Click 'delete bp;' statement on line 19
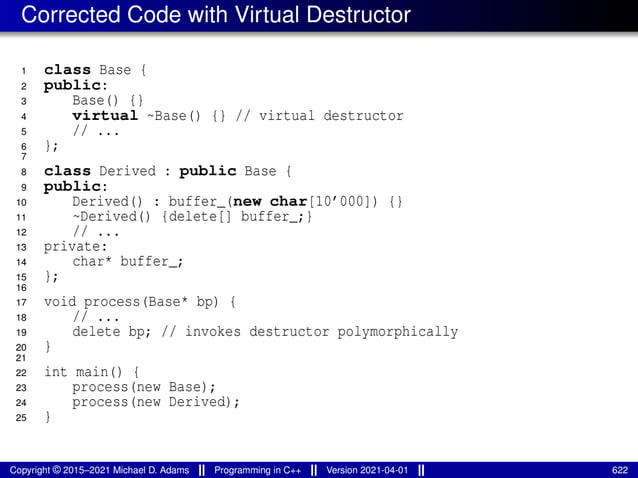 pyautogui.click(x=111, y=332)
